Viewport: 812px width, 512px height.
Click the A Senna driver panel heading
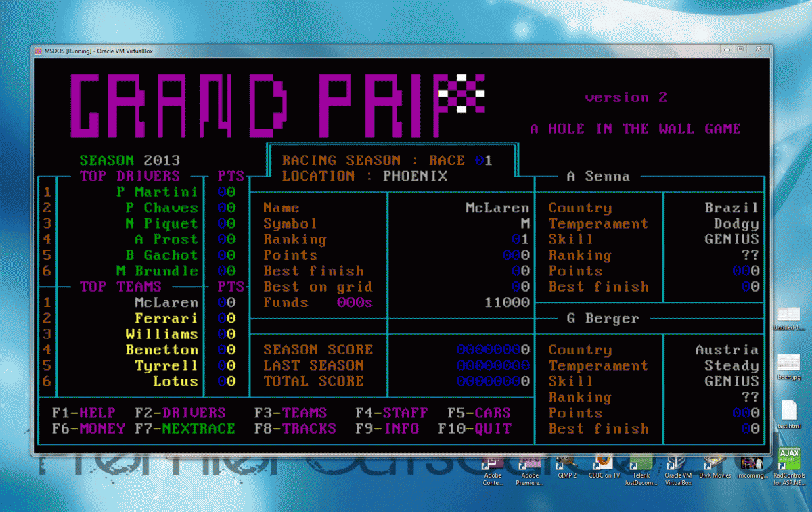pos(597,177)
